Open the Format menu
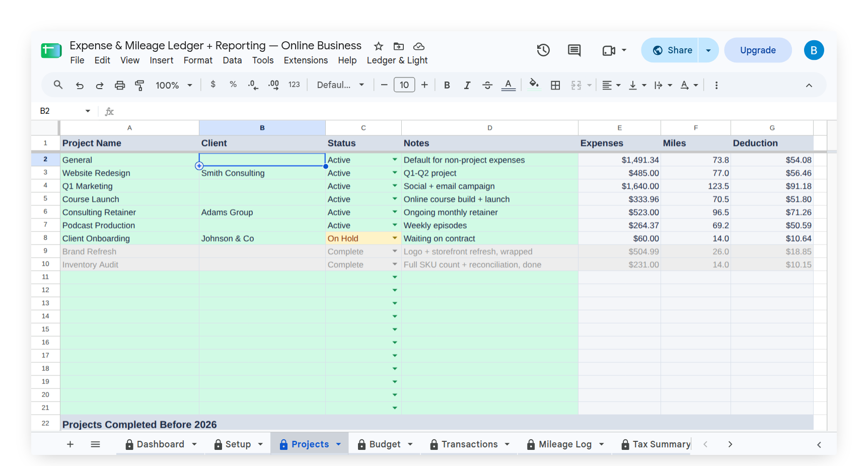 pos(198,60)
